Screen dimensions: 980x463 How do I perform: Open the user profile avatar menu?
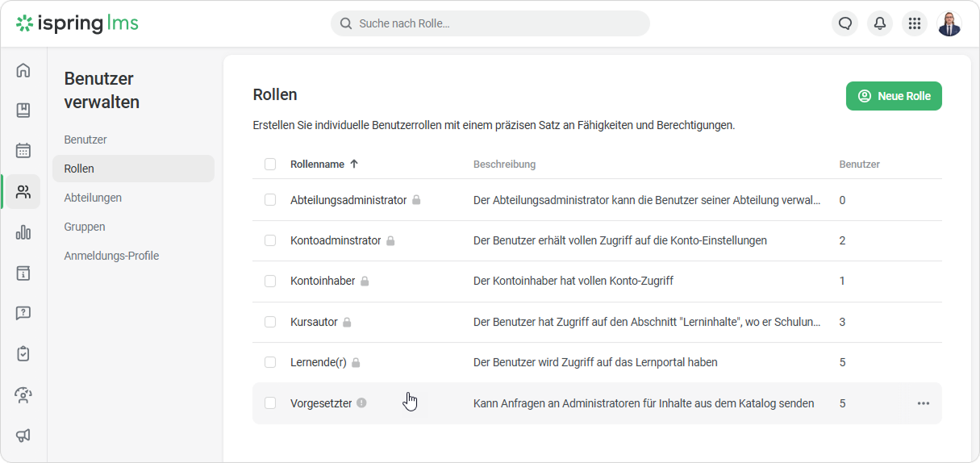tap(949, 23)
